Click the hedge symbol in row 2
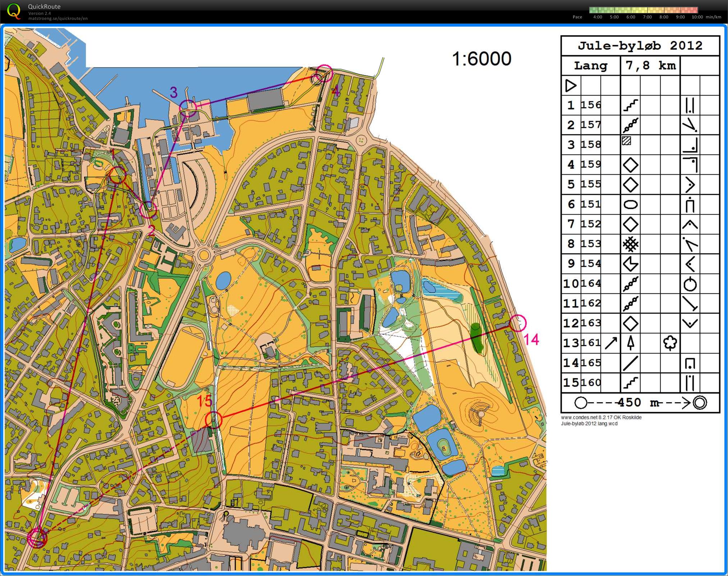Screen dimensions: 728x576 click(x=631, y=125)
